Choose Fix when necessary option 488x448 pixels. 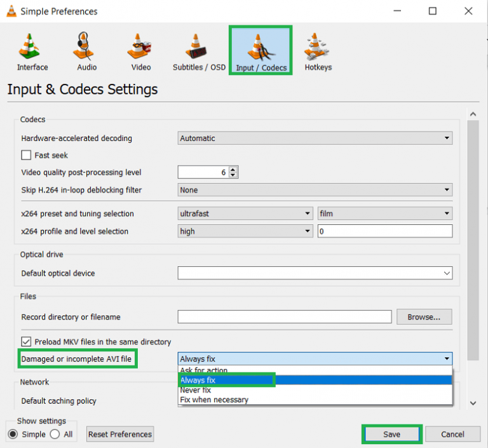click(315, 400)
